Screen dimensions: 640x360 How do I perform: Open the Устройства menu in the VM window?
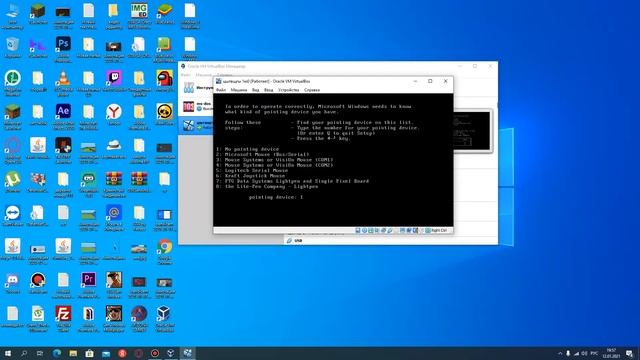289,90
